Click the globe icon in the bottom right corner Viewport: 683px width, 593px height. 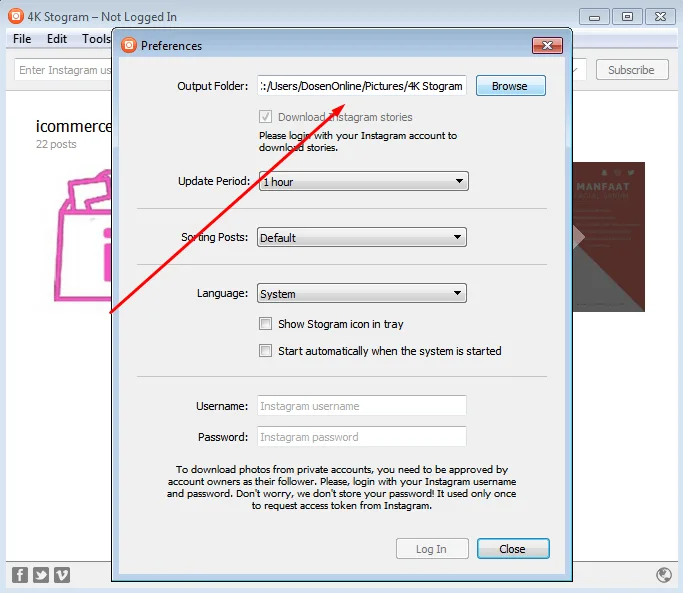click(664, 575)
